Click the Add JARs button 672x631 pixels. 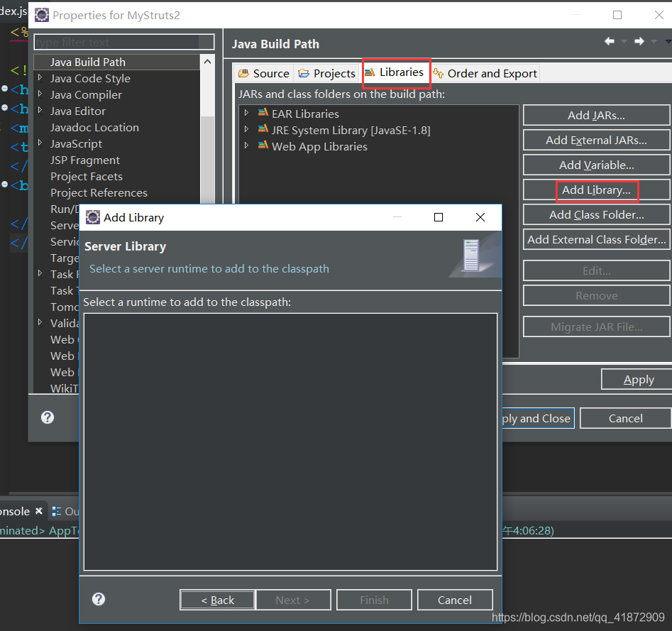coord(596,115)
